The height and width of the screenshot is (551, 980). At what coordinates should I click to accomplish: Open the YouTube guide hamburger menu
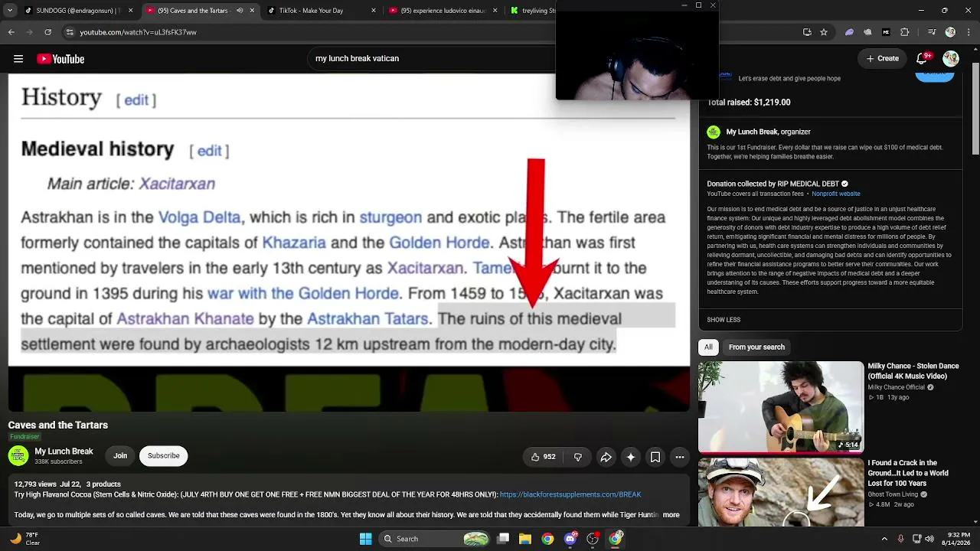(x=18, y=59)
